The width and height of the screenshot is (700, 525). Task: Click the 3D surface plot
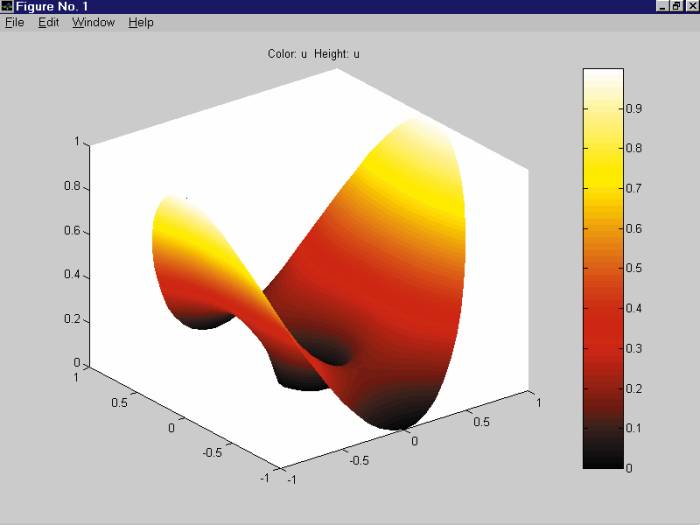309,272
